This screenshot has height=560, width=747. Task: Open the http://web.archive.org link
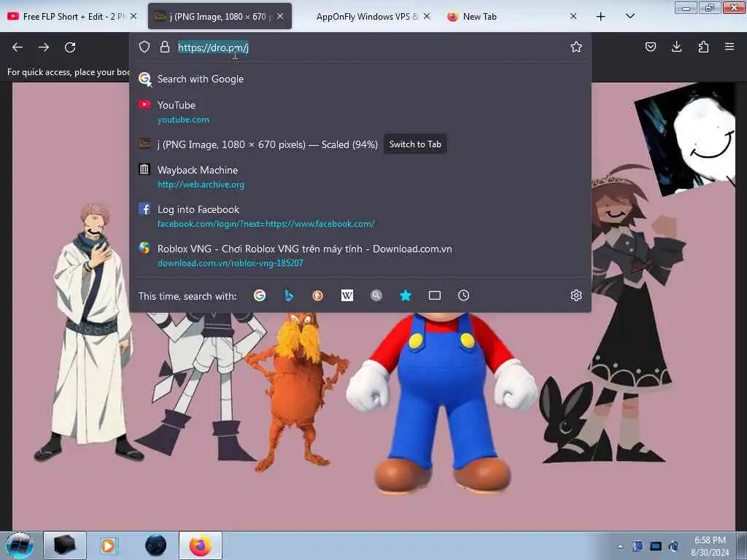[201, 184]
